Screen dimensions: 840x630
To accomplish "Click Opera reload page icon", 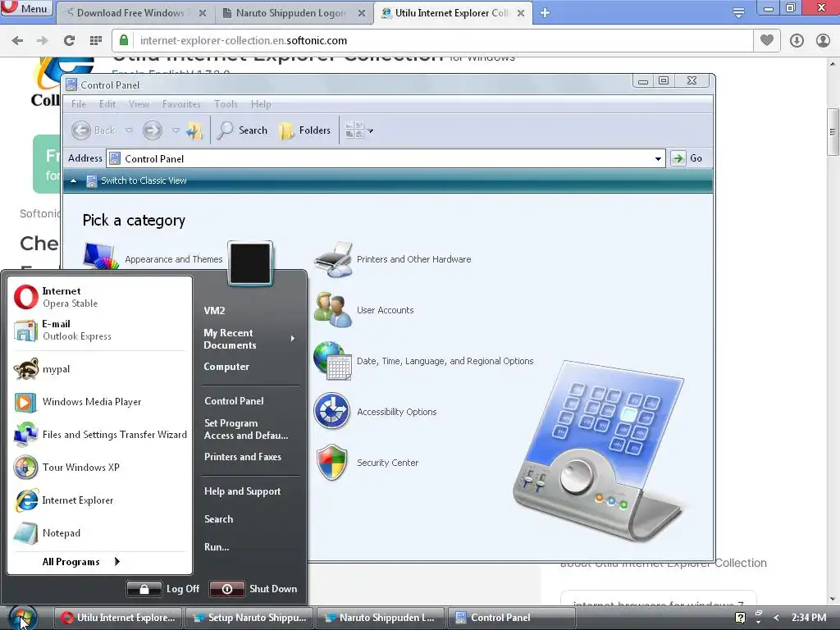I will [69, 40].
